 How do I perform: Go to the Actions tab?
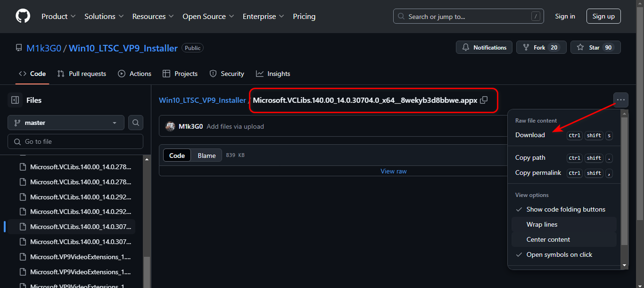coord(134,74)
